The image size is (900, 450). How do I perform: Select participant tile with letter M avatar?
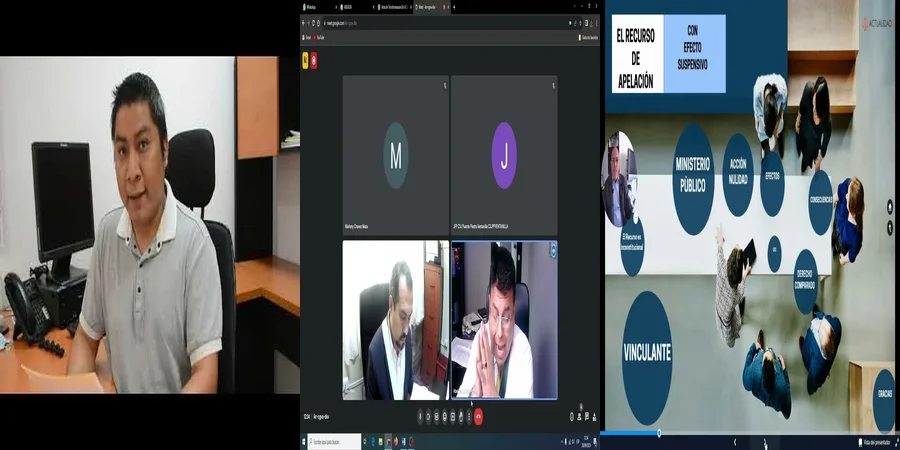click(395, 155)
